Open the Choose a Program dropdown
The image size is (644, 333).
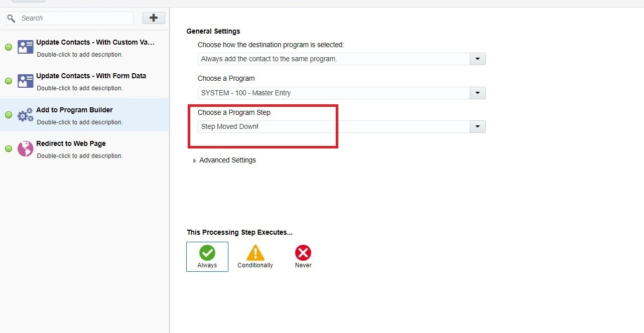click(x=477, y=93)
